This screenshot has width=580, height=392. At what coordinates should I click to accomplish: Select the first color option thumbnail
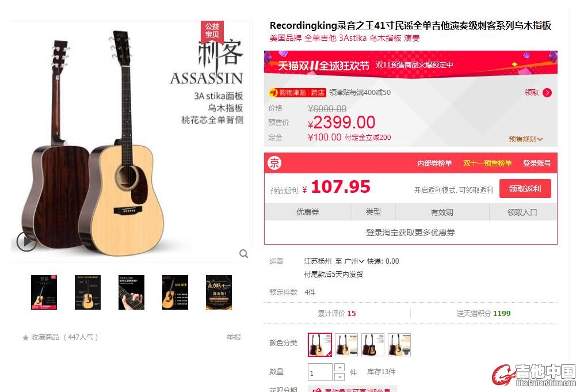[x=320, y=345]
